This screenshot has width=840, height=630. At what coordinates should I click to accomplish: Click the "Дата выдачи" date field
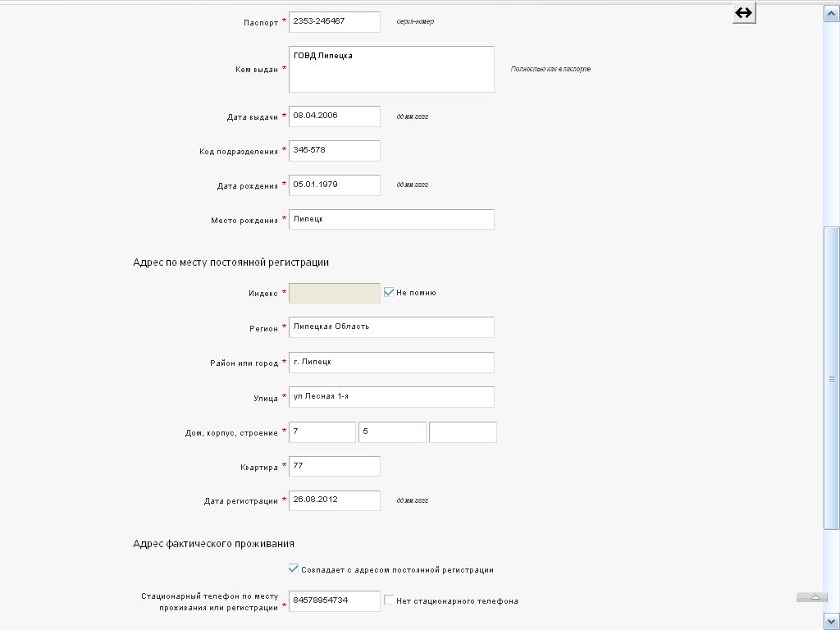click(335, 116)
